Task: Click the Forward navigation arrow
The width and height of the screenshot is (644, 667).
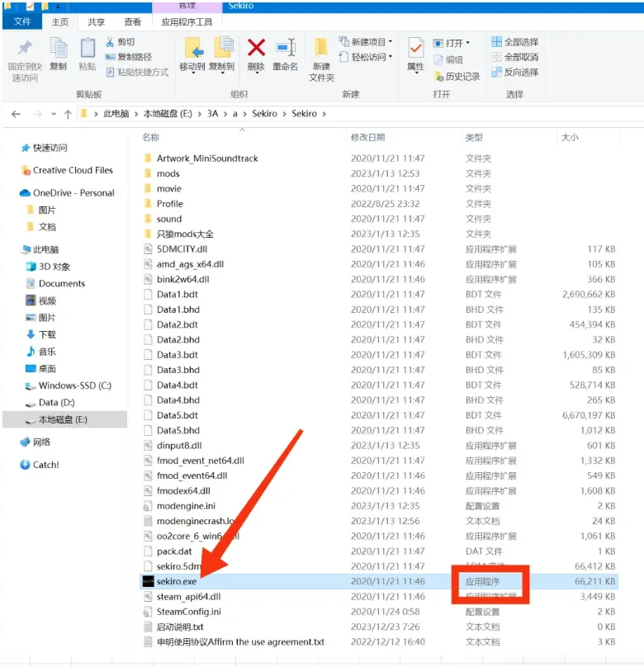Action: click(x=37, y=114)
